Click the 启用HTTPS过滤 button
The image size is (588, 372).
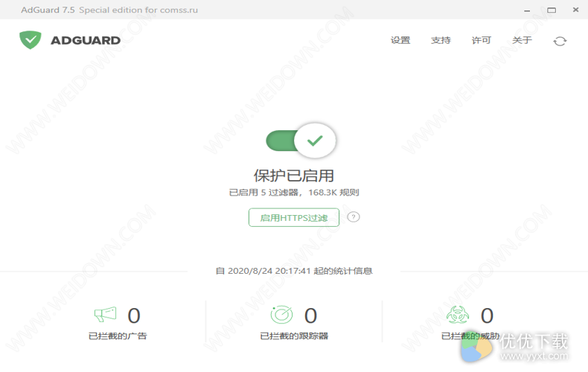293,217
